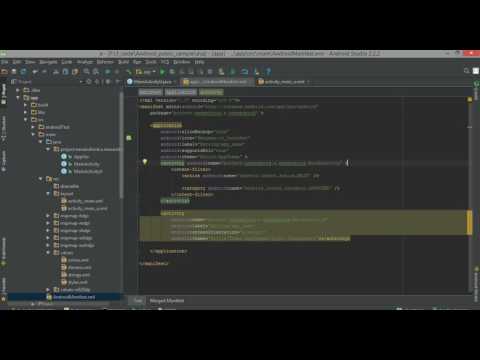Click the Find magnifier toolbar icon
Viewport: 480px width, 360px height.
pos(86,72)
